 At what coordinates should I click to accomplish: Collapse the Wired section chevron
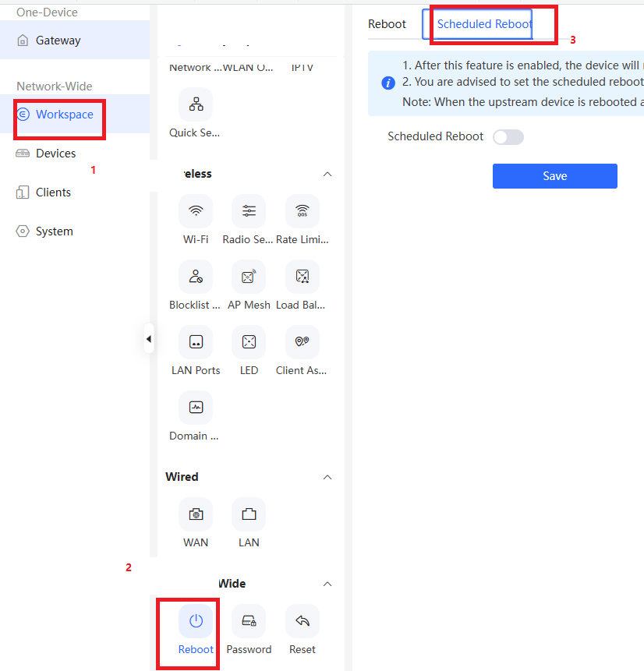pos(327,477)
